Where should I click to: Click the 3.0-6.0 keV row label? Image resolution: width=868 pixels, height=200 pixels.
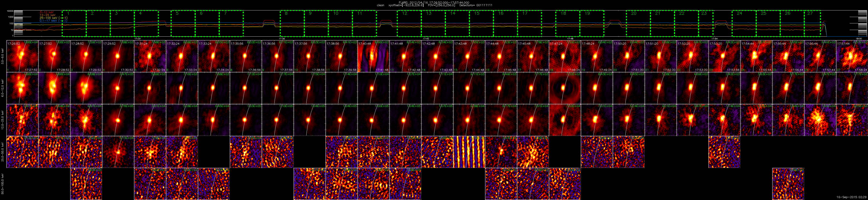(x=3, y=56)
